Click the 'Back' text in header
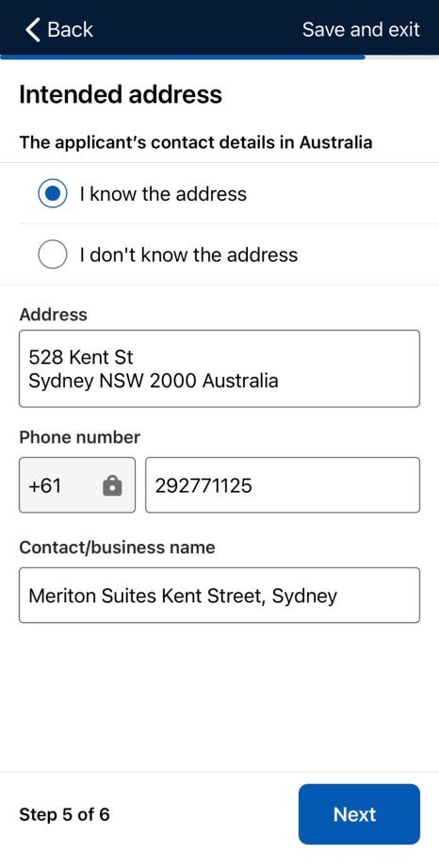Viewport: 439px width, 868px height. [71, 29]
